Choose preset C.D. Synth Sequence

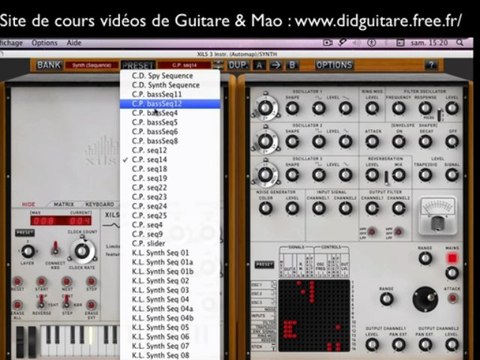tap(170, 85)
